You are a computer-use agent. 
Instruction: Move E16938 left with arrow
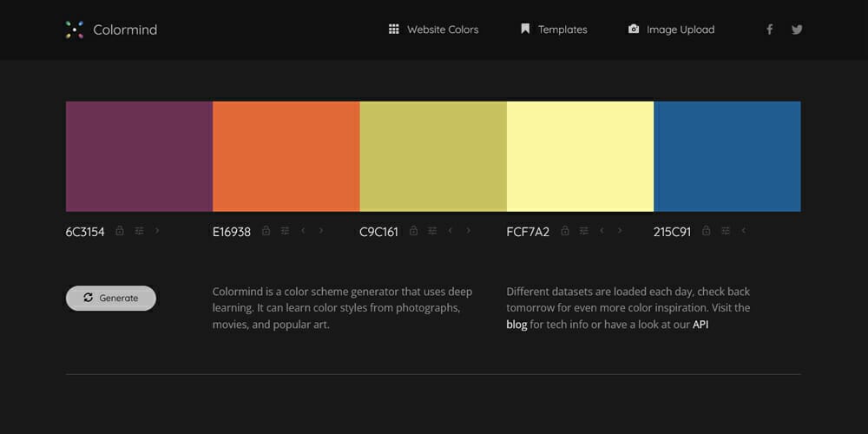coord(303,230)
